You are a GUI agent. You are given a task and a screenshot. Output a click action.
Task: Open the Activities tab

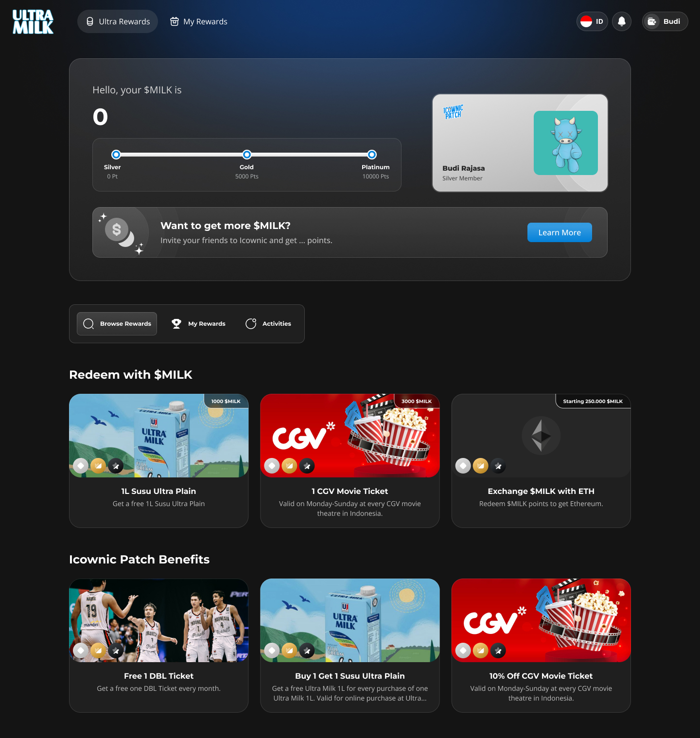click(x=268, y=324)
